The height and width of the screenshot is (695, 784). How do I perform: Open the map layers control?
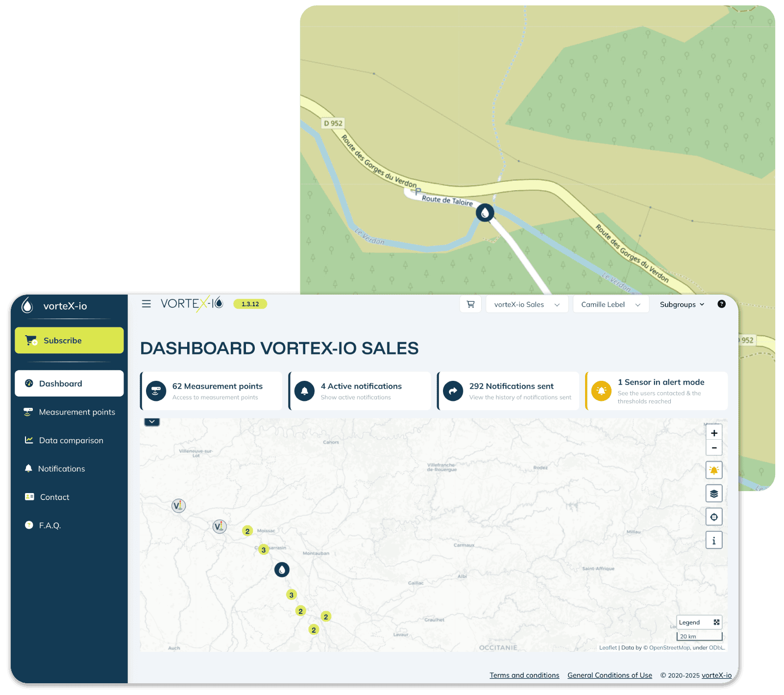[714, 494]
